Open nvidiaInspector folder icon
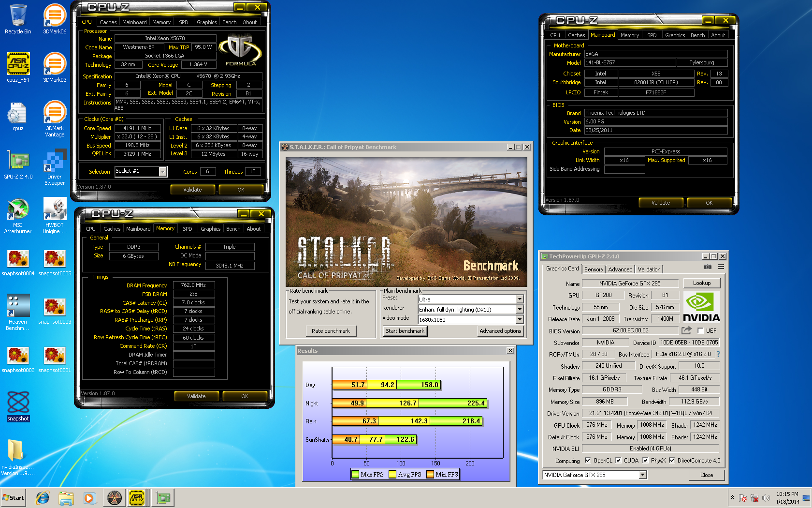Viewport: 812px width, 508px height. pos(18,458)
